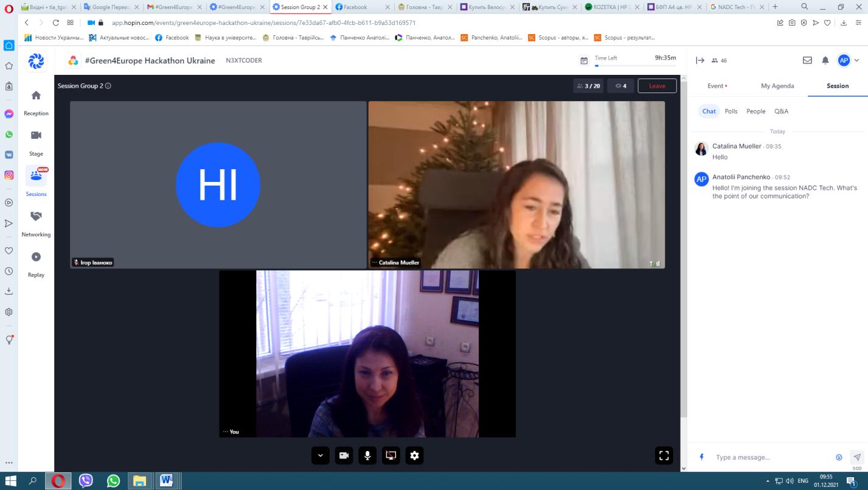Select the People tab

click(x=756, y=111)
